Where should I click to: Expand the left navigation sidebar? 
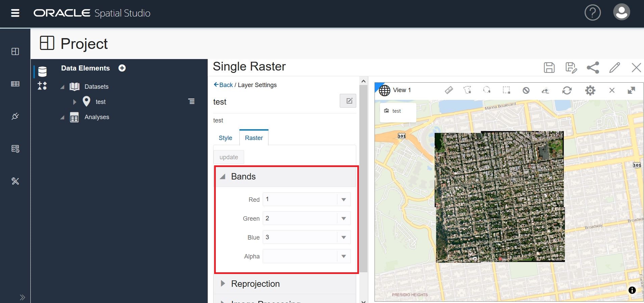pyautogui.click(x=22, y=297)
